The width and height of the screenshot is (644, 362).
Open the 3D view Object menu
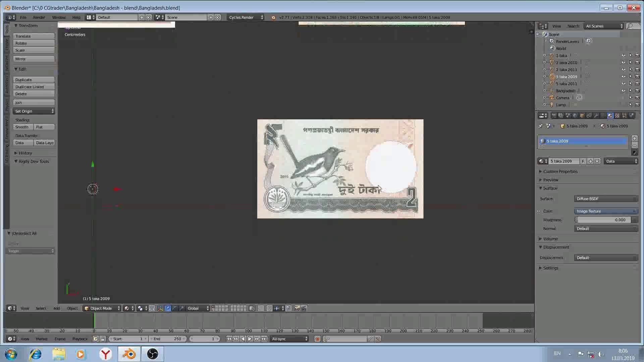point(72,308)
